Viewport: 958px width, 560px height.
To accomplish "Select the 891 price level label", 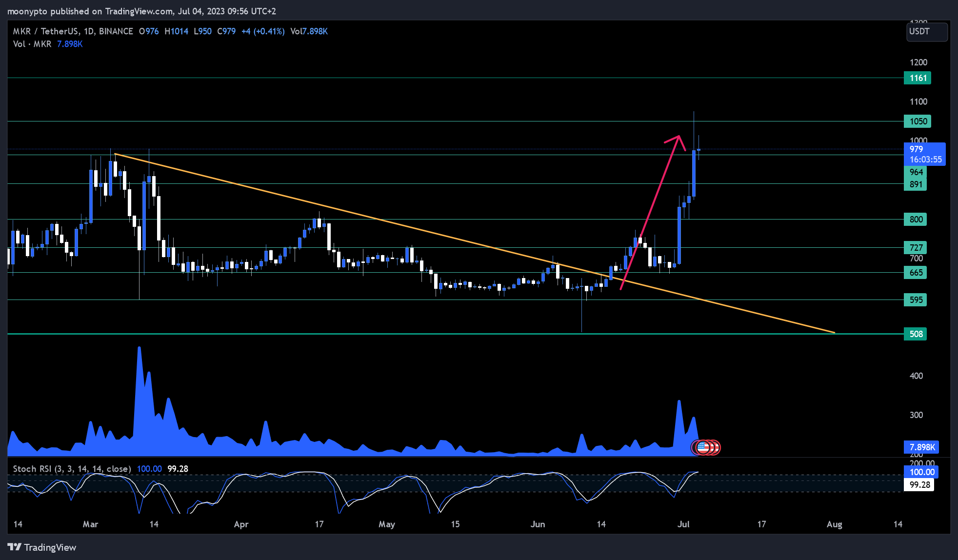I will click(x=916, y=184).
